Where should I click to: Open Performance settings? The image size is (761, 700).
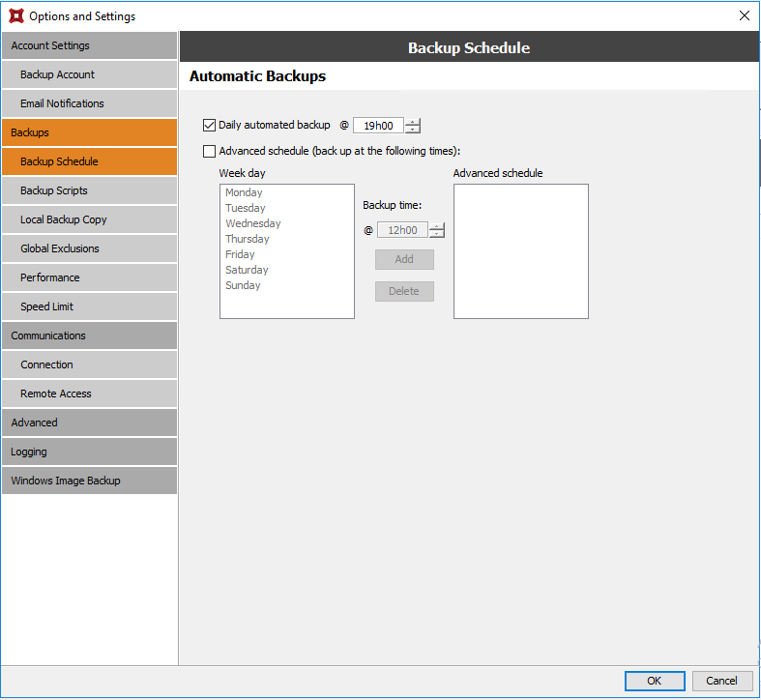pyautogui.click(x=89, y=277)
